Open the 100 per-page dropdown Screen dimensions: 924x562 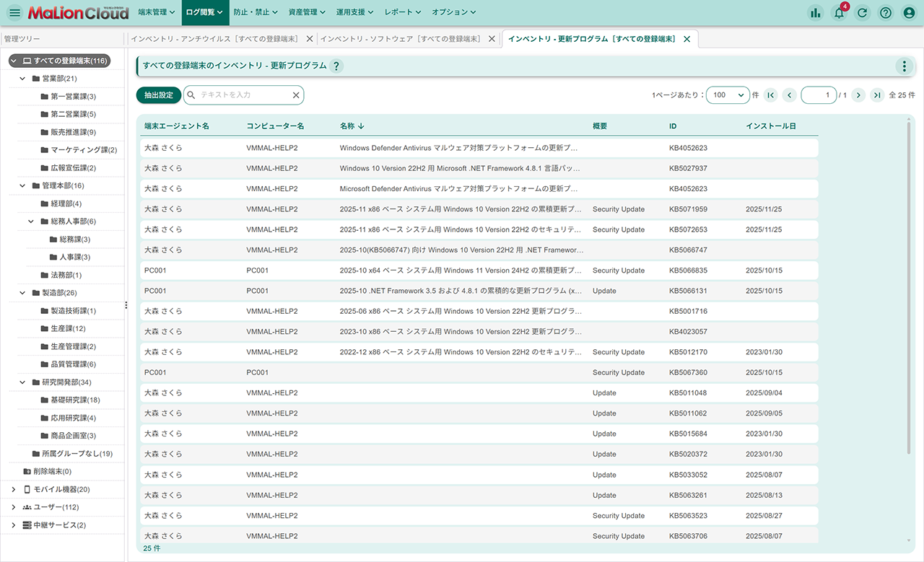tap(728, 95)
